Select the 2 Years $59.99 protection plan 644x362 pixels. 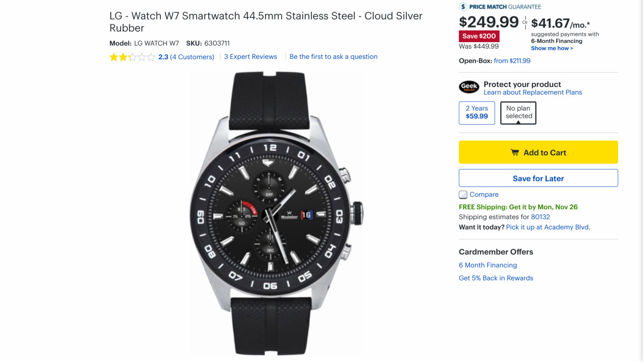tap(477, 113)
